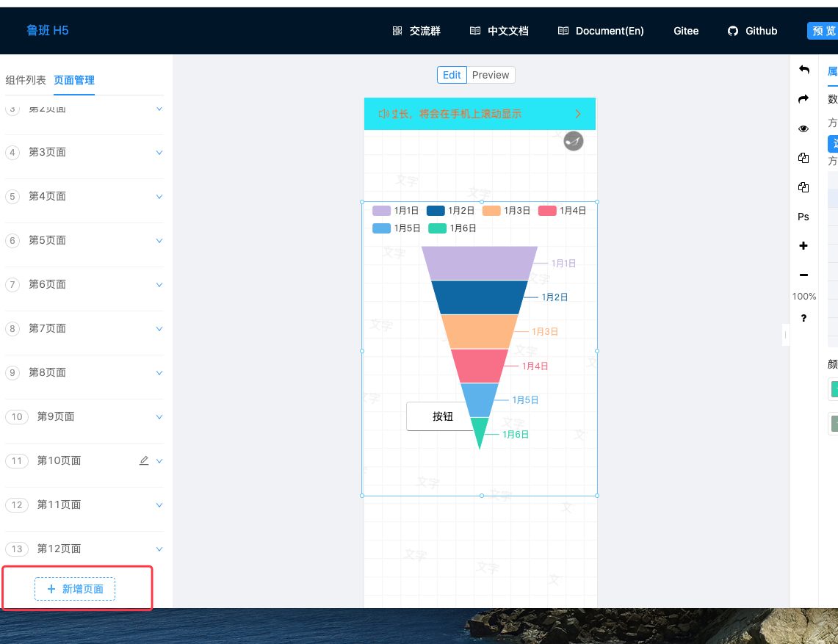Select the 第8页面 row
Image resolution: width=838 pixels, height=644 pixels.
tap(84, 372)
